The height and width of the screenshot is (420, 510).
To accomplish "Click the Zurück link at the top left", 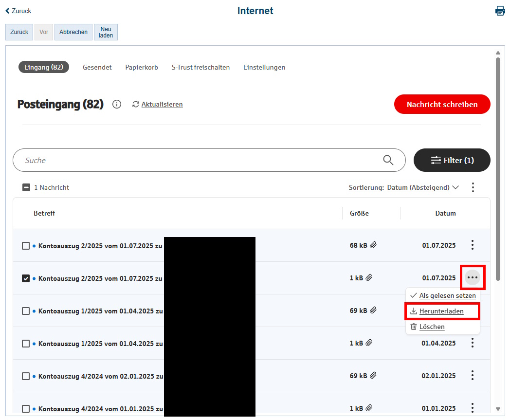I will click(18, 10).
